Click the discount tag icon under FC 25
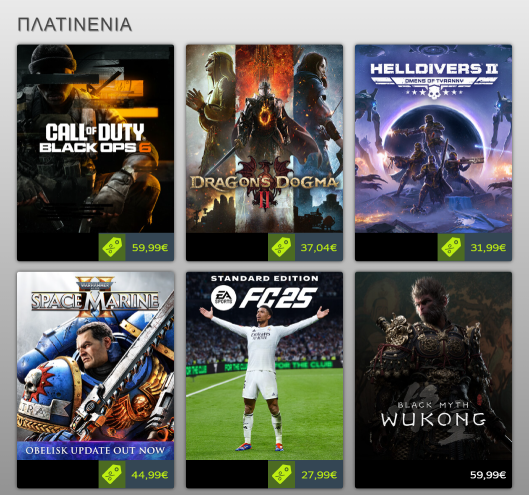Image resolution: width=529 pixels, height=495 pixels. pyautogui.click(x=281, y=474)
